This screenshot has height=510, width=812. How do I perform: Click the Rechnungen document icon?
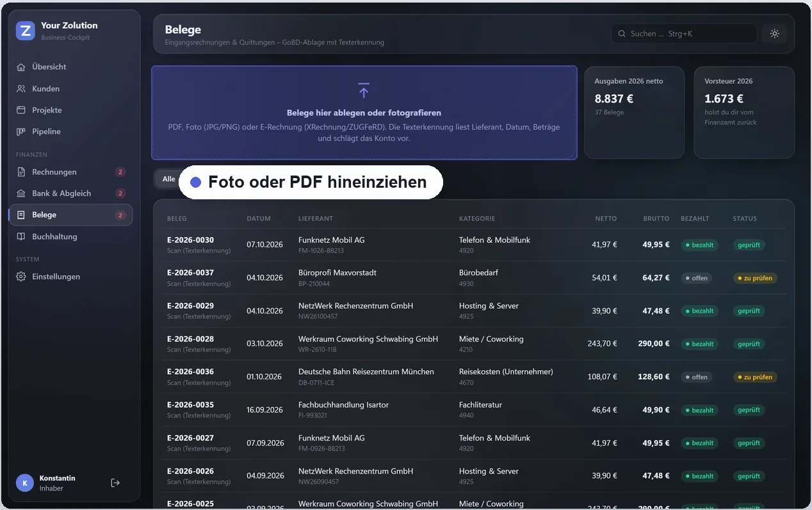21,172
